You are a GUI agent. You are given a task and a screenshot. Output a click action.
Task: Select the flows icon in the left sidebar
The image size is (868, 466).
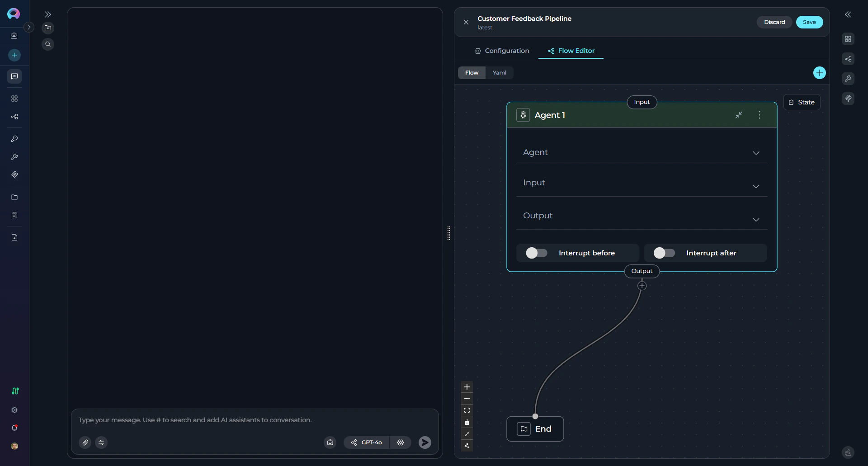[14, 117]
